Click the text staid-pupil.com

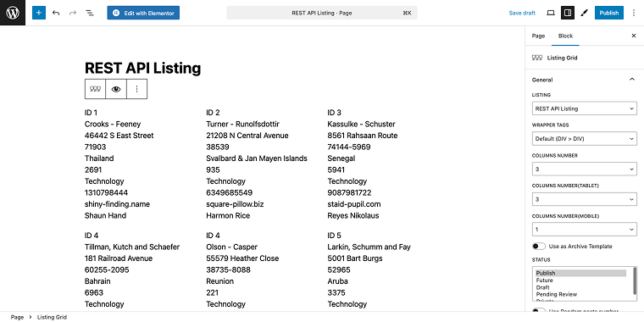pyautogui.click(x=354, y=204)
